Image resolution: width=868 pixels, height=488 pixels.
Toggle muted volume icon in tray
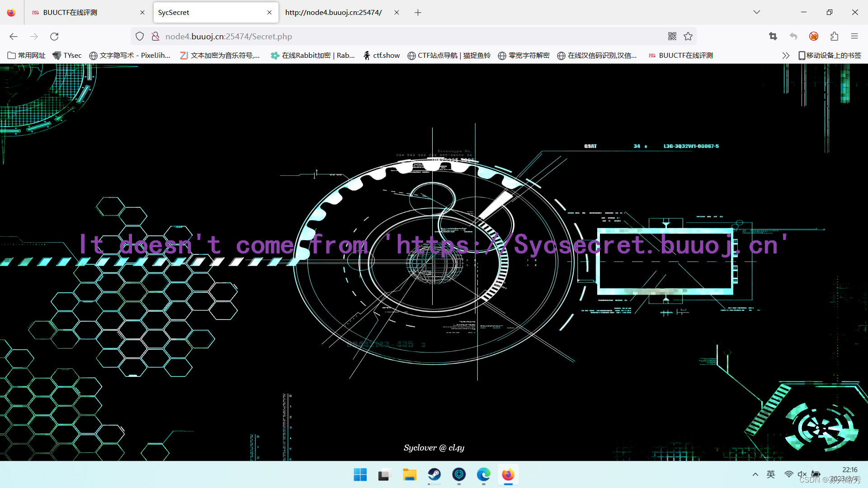(x=802, y=474)
